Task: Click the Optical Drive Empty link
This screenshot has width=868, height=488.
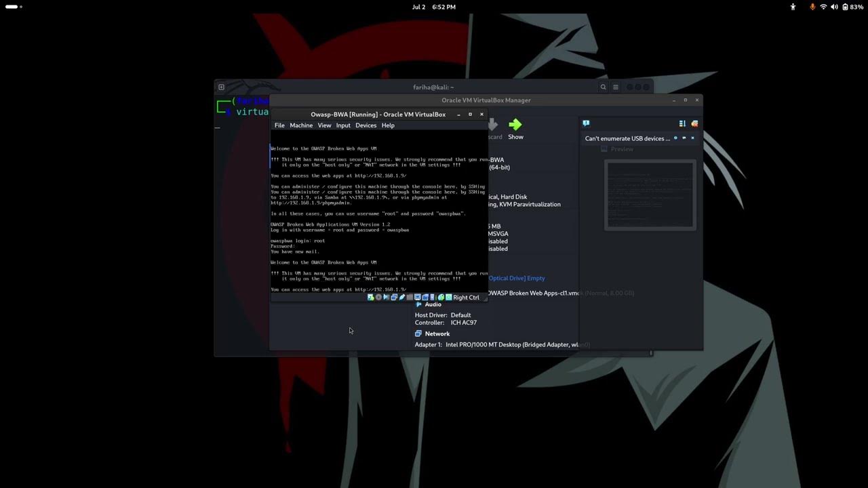Action: point(517,278)
